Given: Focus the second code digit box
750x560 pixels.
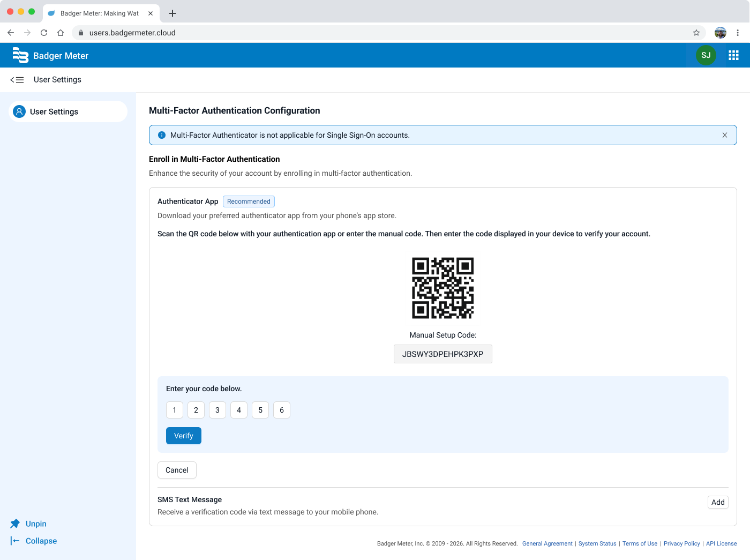Looking at the screenshot, I should click(196, 410).
